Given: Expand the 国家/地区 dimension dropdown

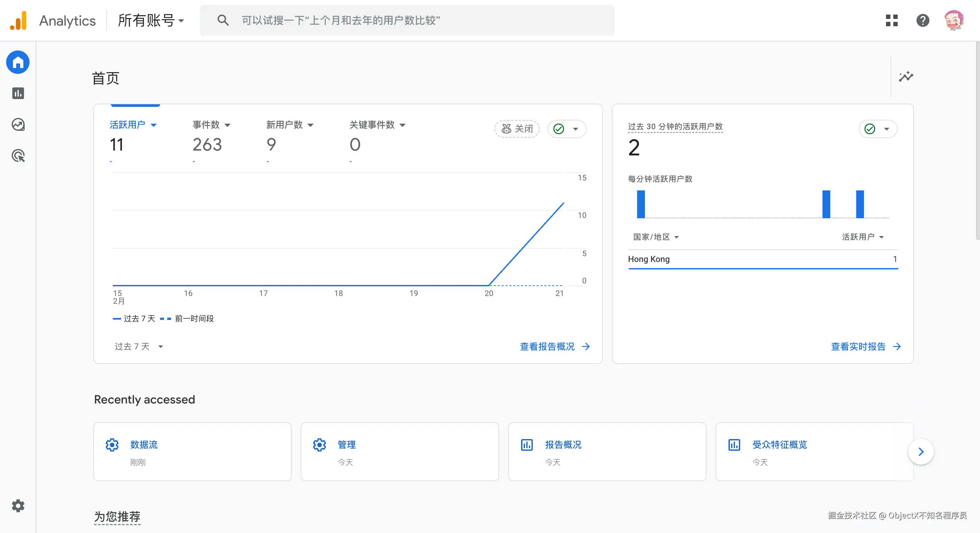Looking at the screenshot, I should tap(656, 237).
